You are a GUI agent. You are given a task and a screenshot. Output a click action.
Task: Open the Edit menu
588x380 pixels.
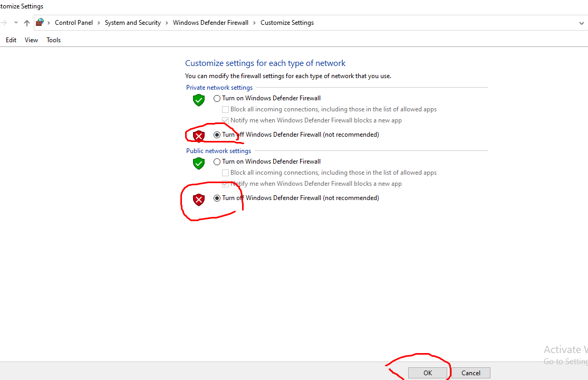pos(11,40)
